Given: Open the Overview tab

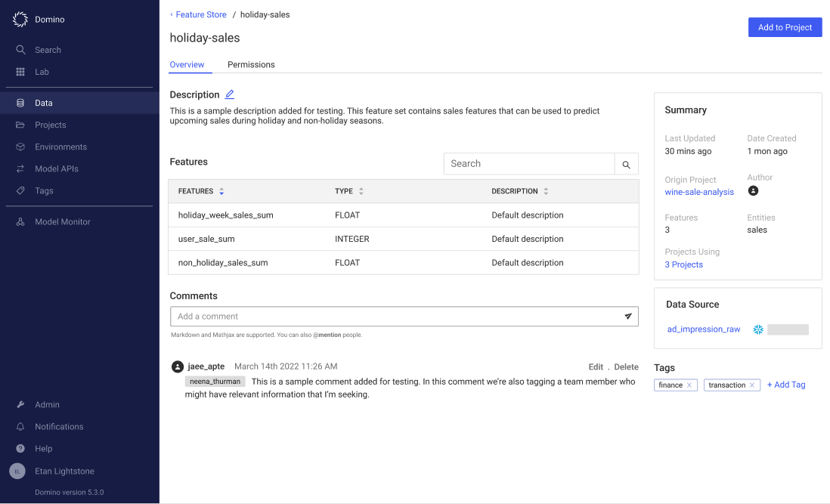Looking at the screenshot, I should [187, 65].
